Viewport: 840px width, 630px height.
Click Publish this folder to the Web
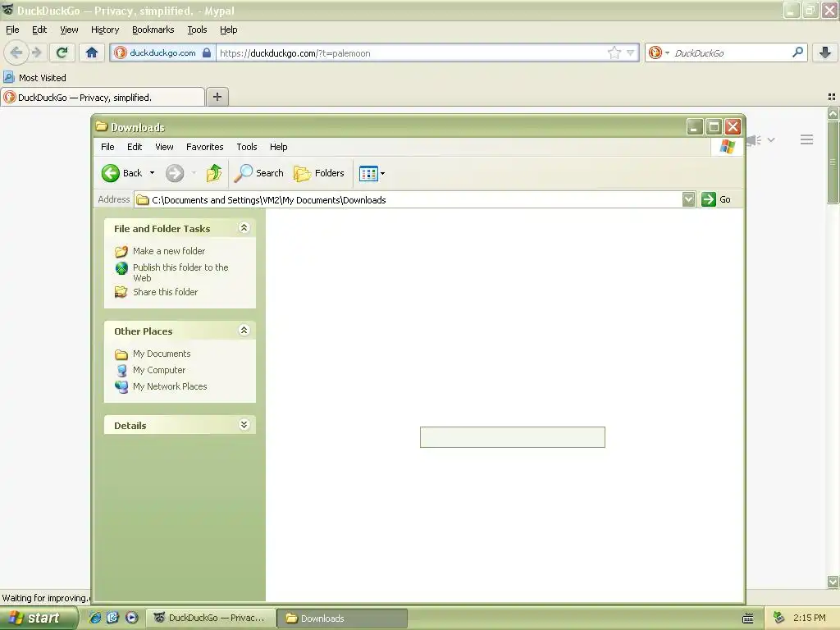click(180, 272)
